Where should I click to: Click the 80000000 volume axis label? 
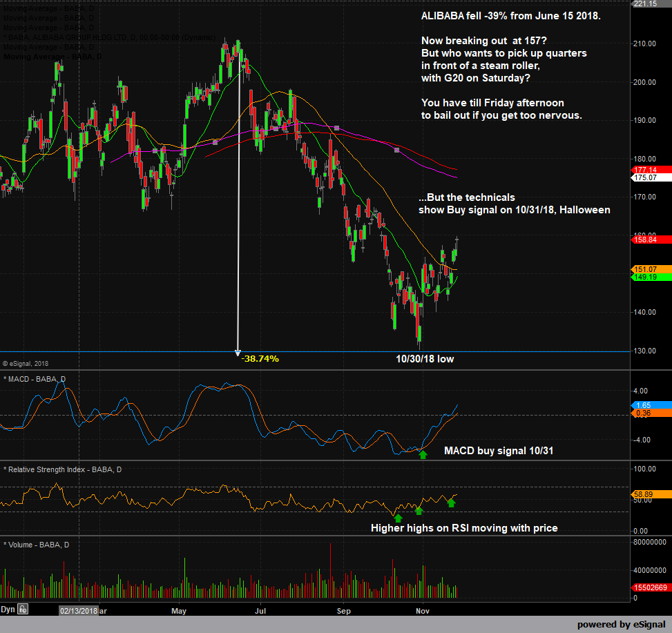(x=650, y=542)
